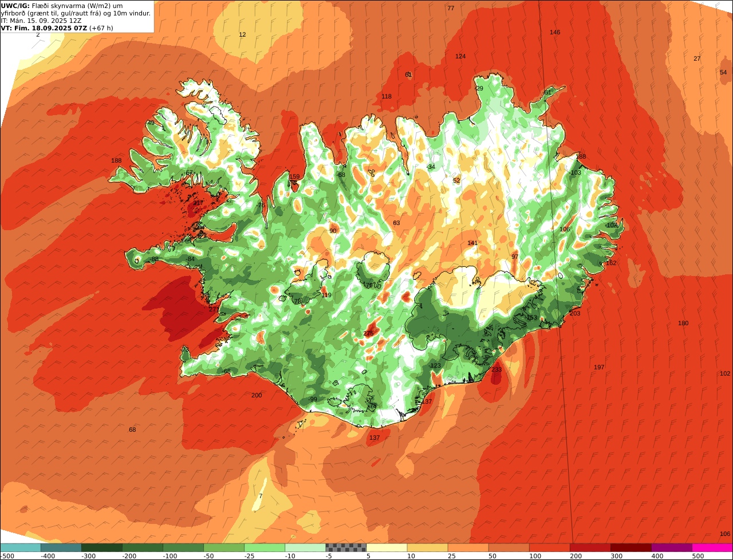Screen dimensions: 733x560
Task: Click the ocean value '180'
Action: (x=683, y=323)
